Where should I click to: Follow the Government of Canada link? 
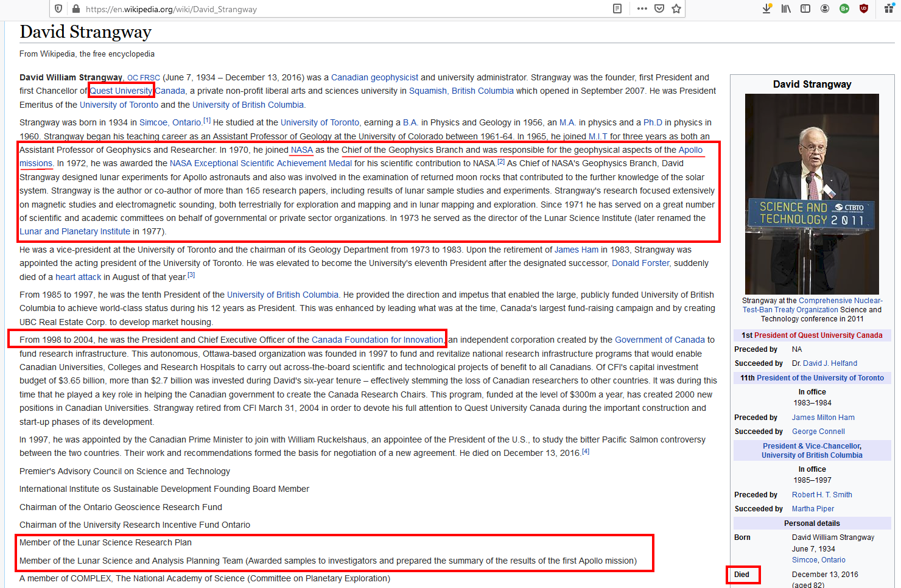(x=660, y=340)
